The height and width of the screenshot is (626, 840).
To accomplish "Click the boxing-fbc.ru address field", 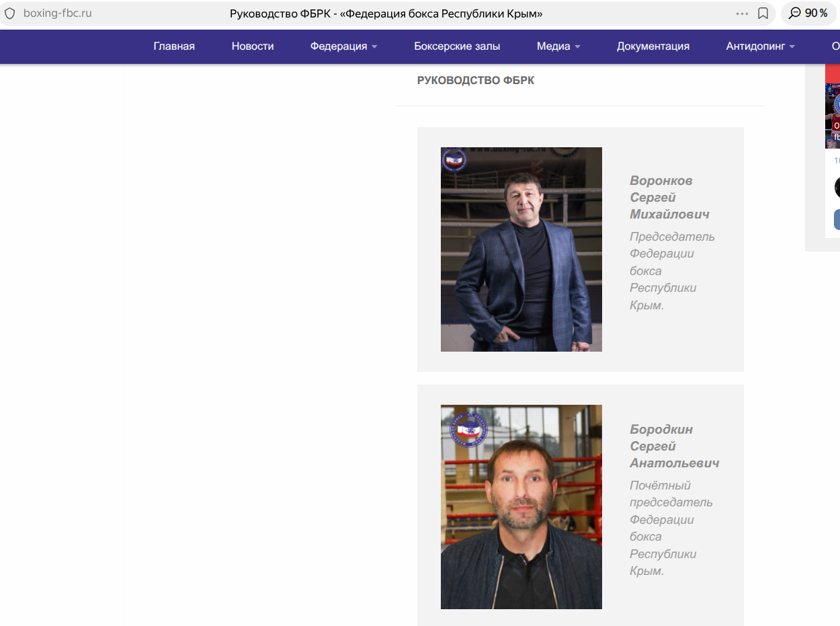I will pos(57,13).
